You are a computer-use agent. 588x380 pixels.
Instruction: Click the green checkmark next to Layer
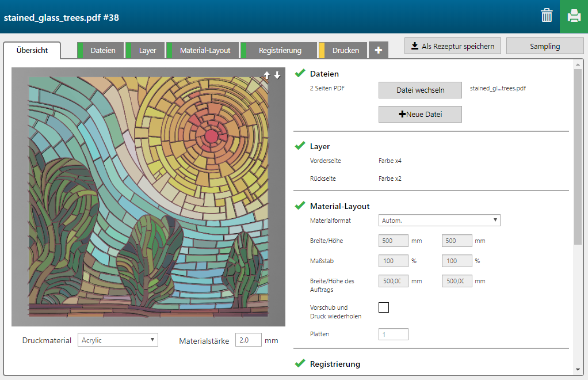(300, 146)
